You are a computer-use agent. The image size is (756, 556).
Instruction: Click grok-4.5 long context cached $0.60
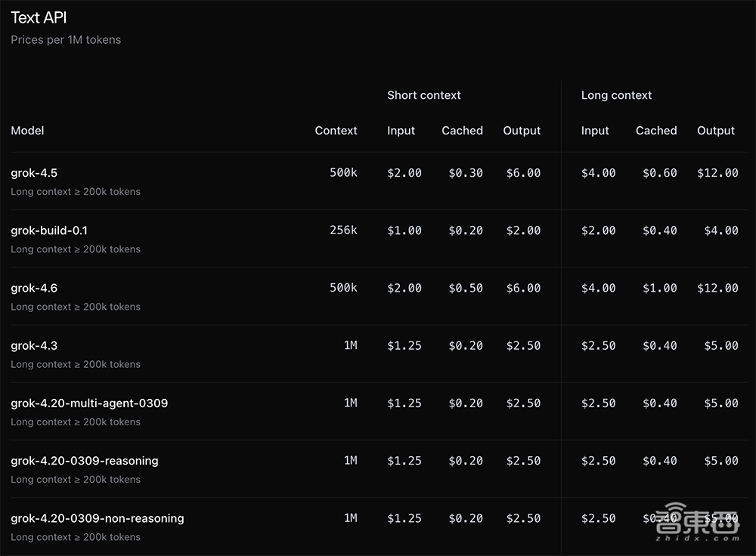(659, 173)
